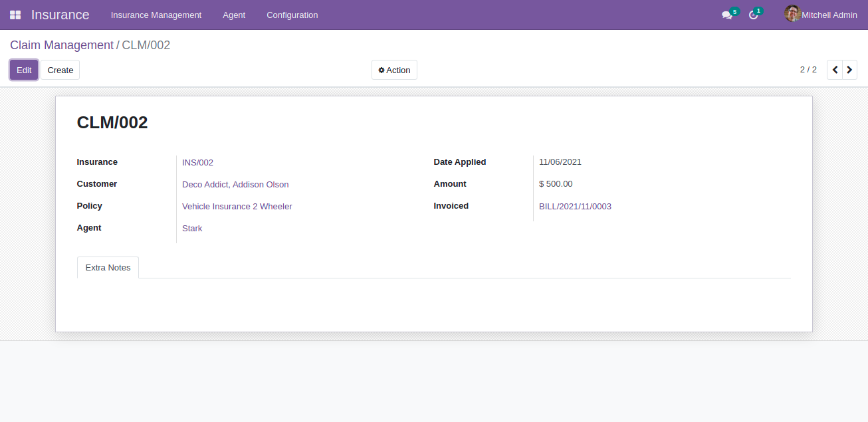Click the CLM/002 breadcrumb text

point(146,45)
